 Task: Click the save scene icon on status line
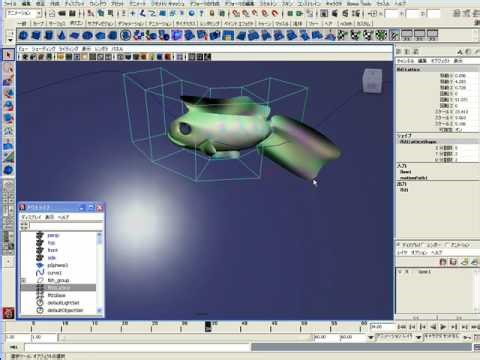[x=72, y=13]
